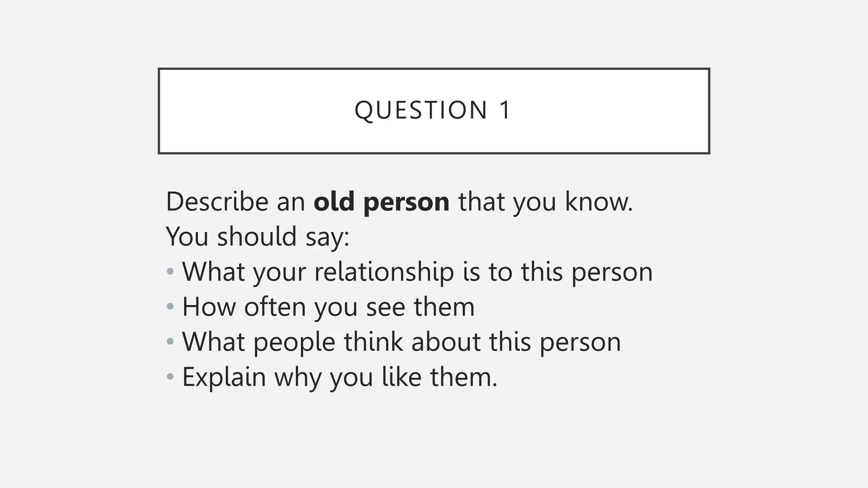Screen dimensions: 868x488
Task: Click the bullet dot before 'What people think'
Action: pyautogui.click(x=170, y=341)
